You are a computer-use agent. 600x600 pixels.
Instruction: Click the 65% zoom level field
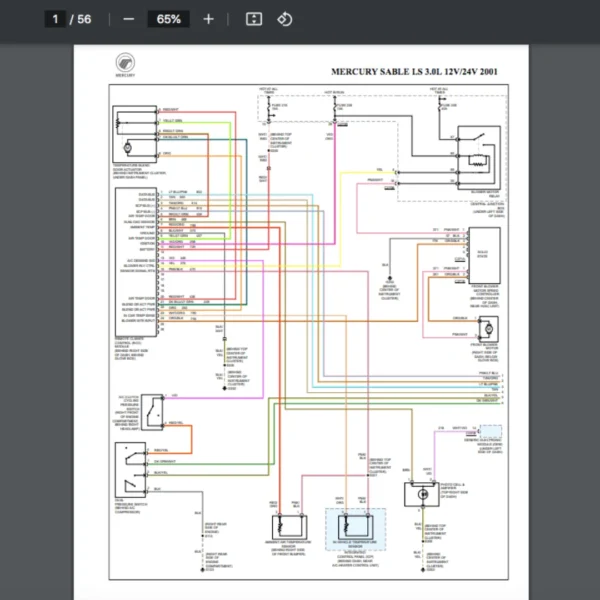point(168,19)
